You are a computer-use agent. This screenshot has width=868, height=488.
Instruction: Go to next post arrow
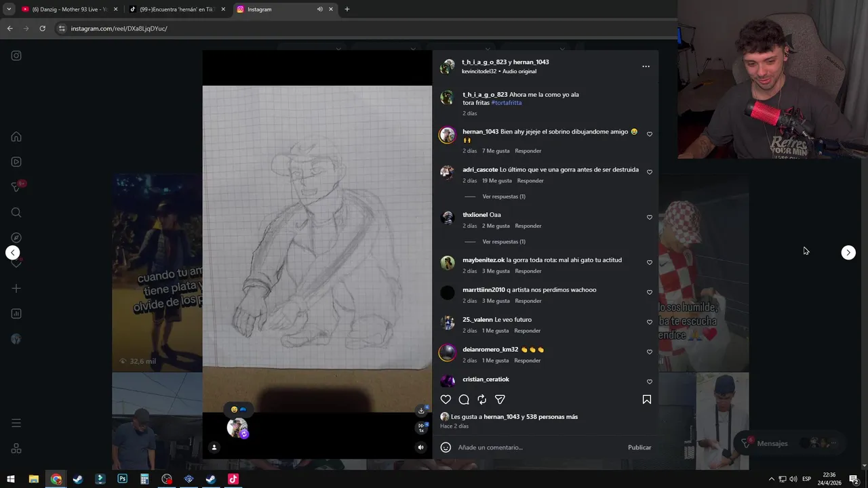(x=848, y=253)
